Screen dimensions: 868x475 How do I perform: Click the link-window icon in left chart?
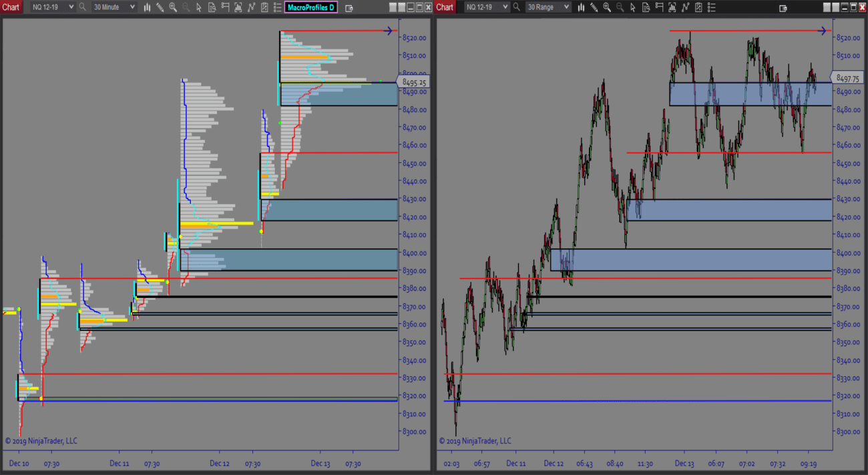click(x=349, y=8)
